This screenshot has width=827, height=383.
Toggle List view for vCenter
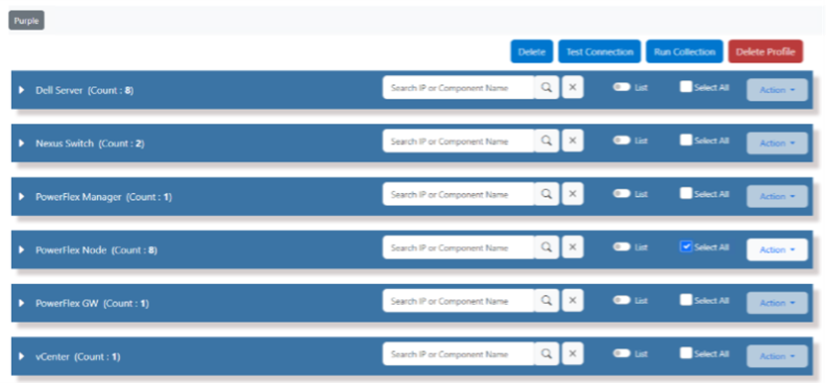click(x=622, y=353)
